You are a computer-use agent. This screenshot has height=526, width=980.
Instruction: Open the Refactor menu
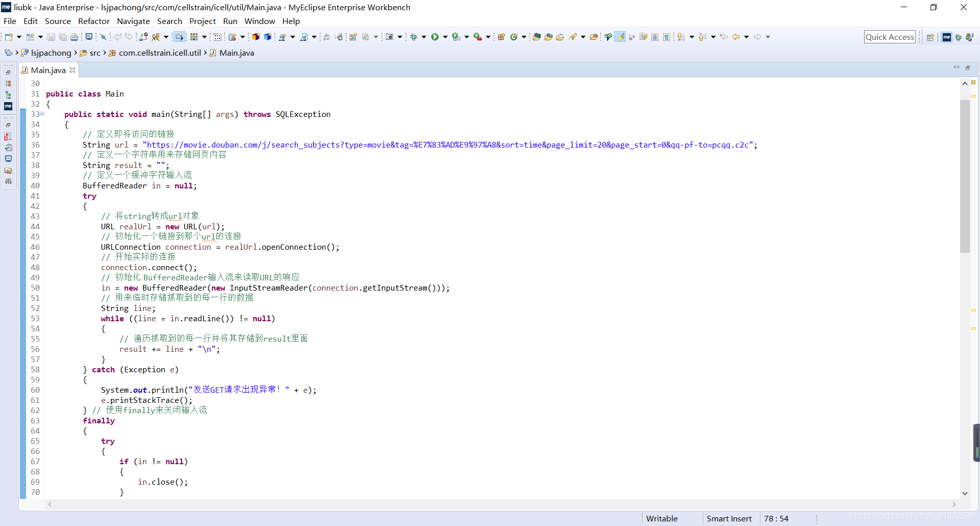[x=93, y=21]
